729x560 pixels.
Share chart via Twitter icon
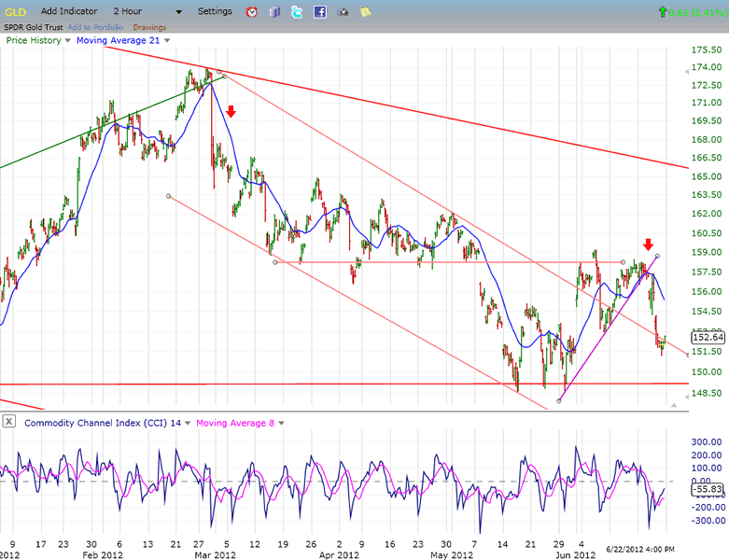297,12
